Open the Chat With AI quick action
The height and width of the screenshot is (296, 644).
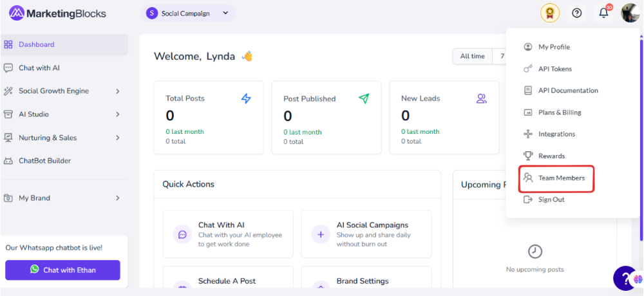tap(229, 234)
